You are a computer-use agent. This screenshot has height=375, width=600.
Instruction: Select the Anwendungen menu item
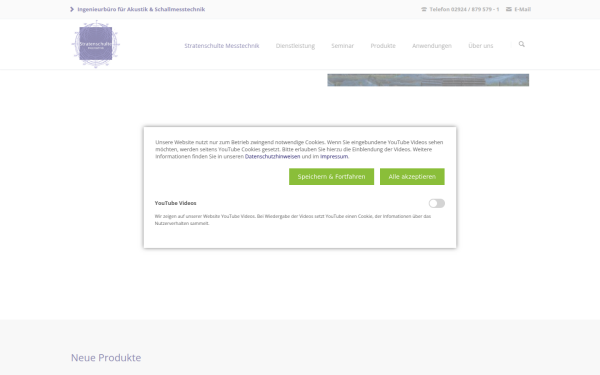click(432, 46)
